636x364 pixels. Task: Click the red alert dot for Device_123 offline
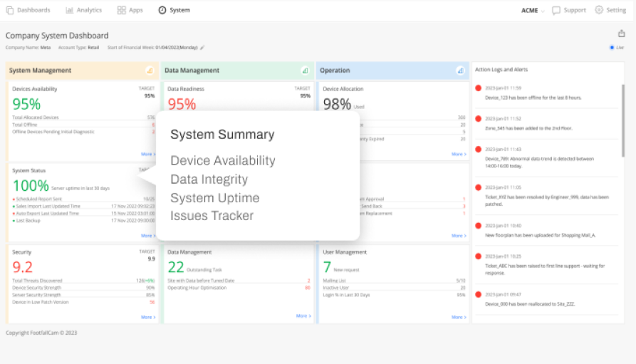tap(479, 88)
